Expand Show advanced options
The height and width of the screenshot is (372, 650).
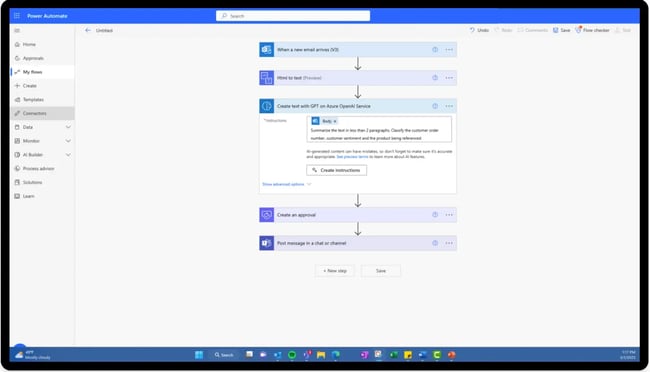[286, 184]
